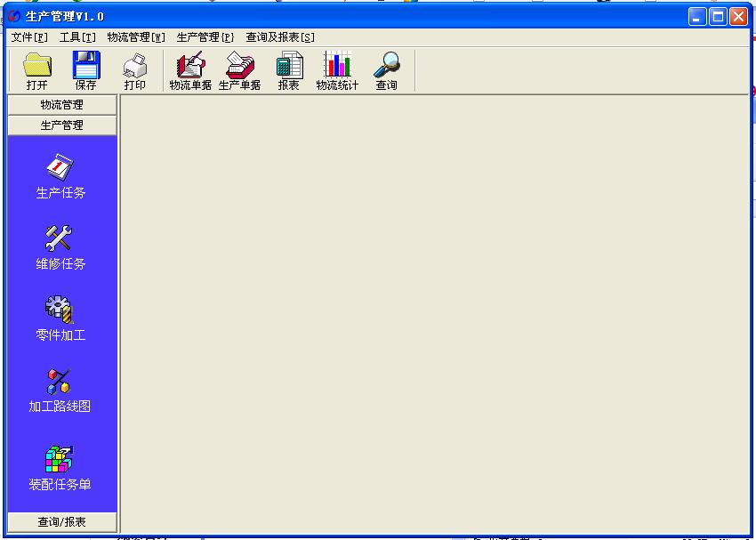Click the 打开 folder icon in toolbar
Screen dimensions: 756x540
tap(37, 70)
